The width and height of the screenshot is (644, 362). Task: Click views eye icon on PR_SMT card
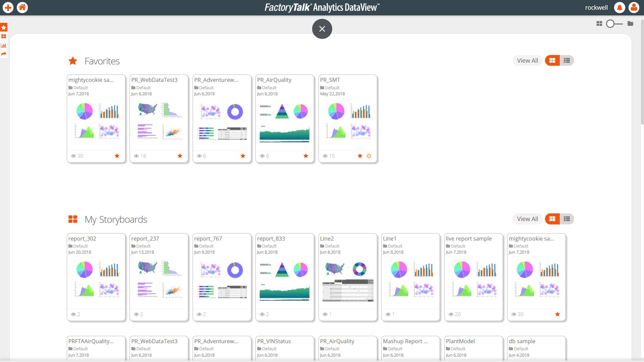click(x=325, y=156)
